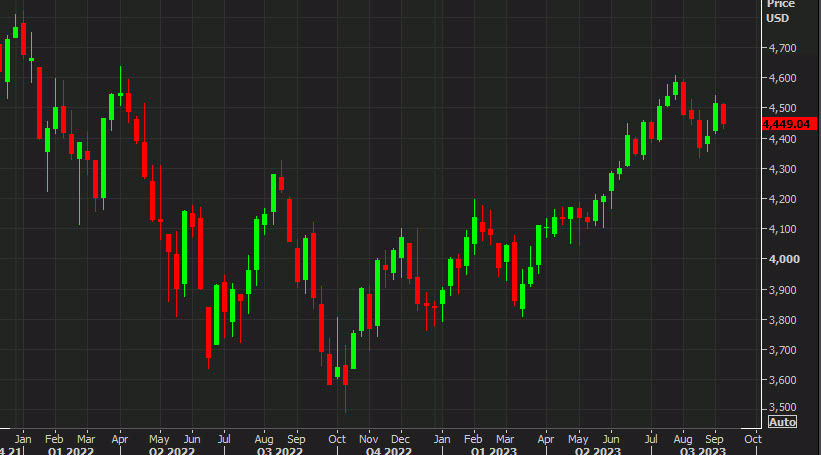
Task: Select the red 4,449.04 current price tag
Action: coord(789,124)
